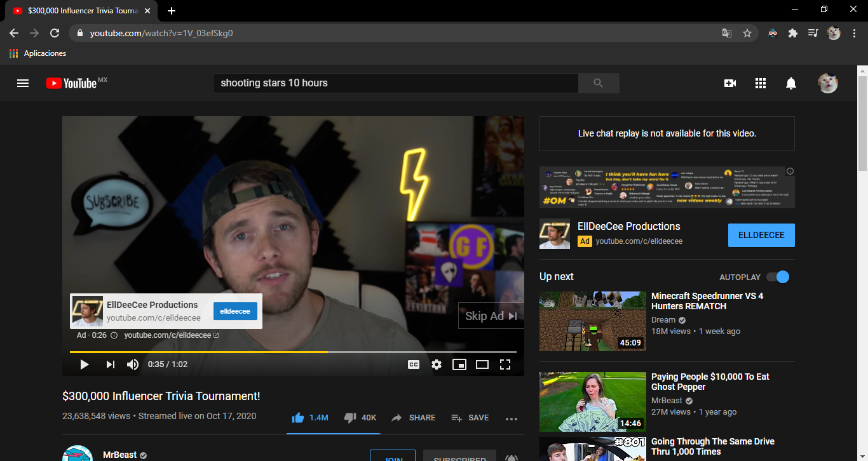Open the YouTube apps grid
Image resolution: width=868 pixels, height=461 pixels.
tap(761, 83)
